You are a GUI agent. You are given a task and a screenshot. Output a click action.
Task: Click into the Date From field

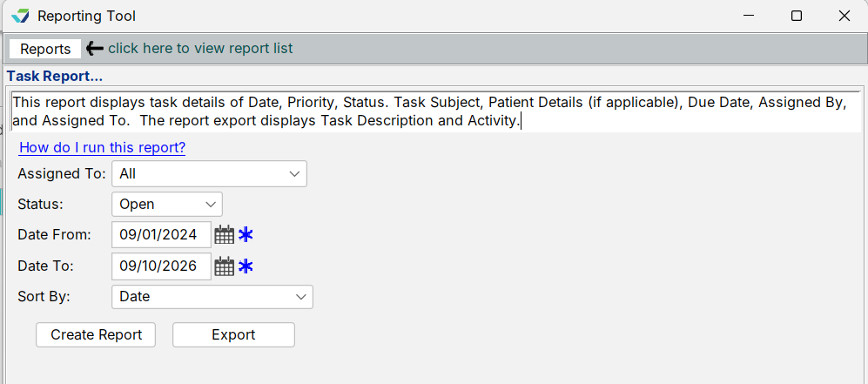[162, 234]
